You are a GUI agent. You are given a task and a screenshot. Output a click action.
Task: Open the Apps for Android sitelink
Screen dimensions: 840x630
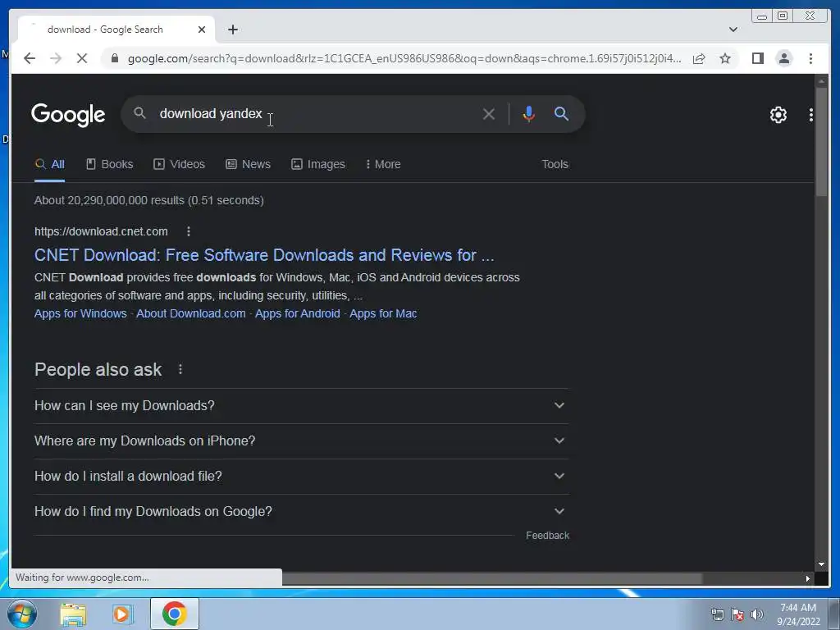tap(297, 314)
